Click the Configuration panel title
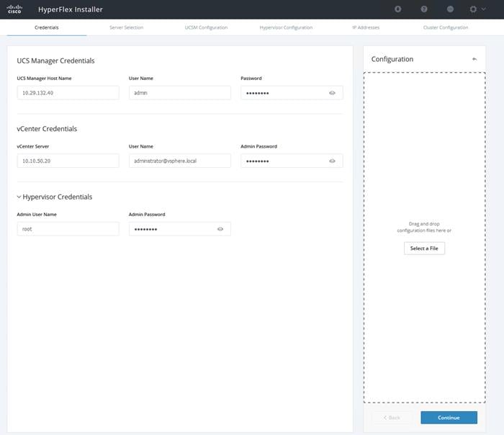The width and height of the screenshot is (504, 435). pos(392,59)
